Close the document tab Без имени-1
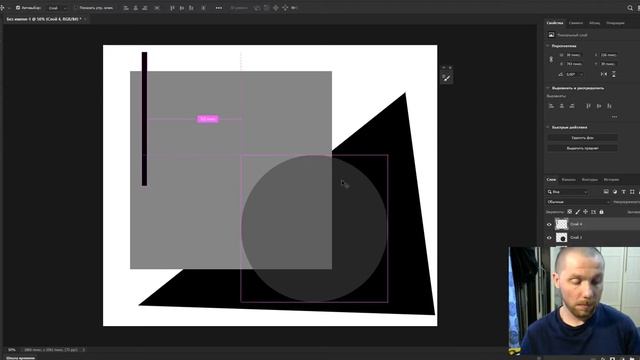This screenshot has height=360, width=640. (x=85, y=19)
